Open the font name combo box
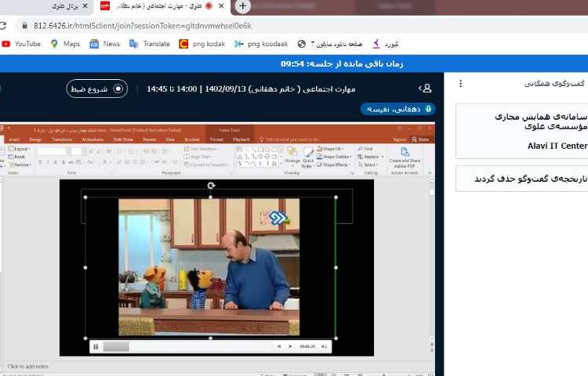Image resolution: width=588 pixels, height=376 pixels. 54,151
